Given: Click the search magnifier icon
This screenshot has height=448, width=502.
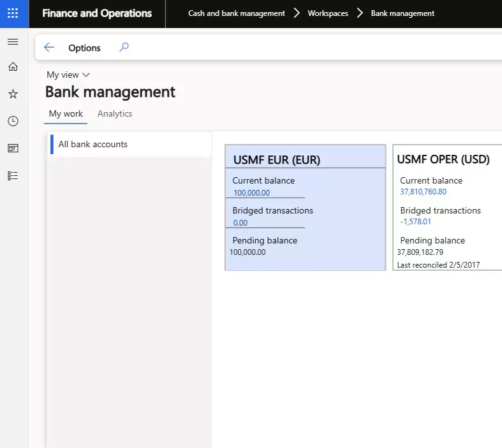Looking at the screenshot, I should [124, 47].
